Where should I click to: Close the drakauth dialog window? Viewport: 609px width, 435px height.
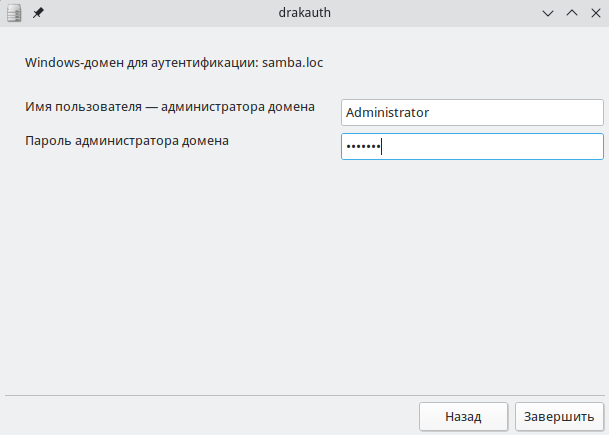tap(595, 13)
